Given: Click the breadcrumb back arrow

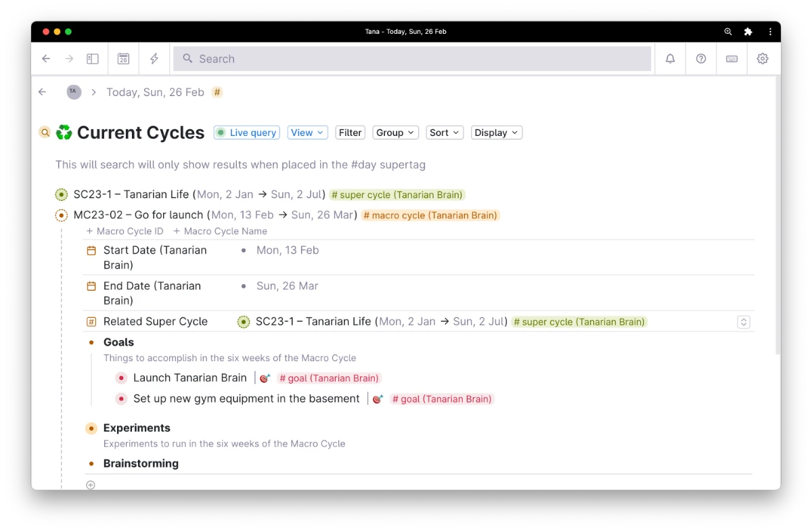Looking at the screenshot, I should 43,92.
